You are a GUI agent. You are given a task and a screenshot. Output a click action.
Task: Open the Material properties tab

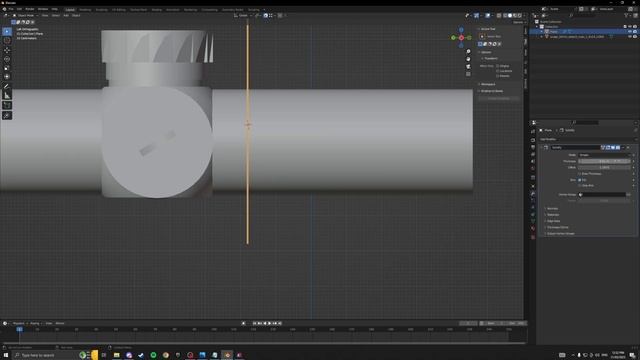(x=533, y=229)
